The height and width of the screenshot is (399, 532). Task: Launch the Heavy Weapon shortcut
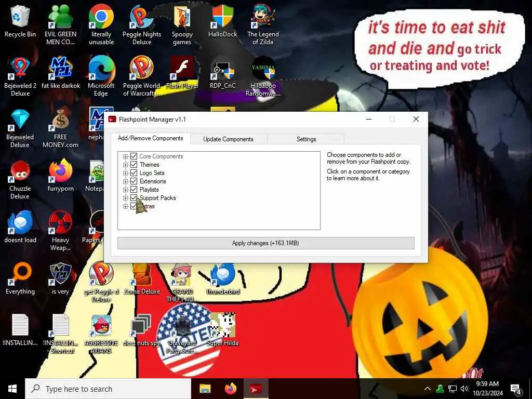tap(60, 231)
